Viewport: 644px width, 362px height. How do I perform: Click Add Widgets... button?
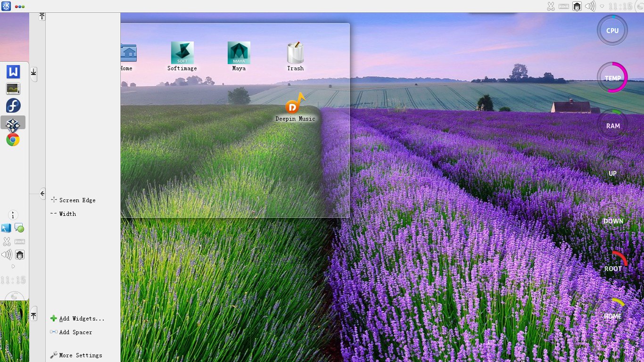pyautogui.click(x=77, y=319)
